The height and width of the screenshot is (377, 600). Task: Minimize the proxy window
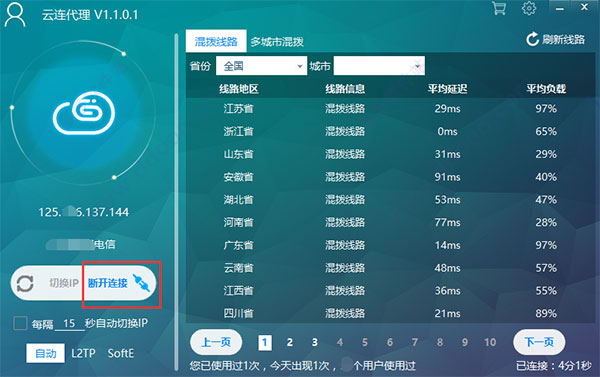pyautogui.click(x=560, y=8)
